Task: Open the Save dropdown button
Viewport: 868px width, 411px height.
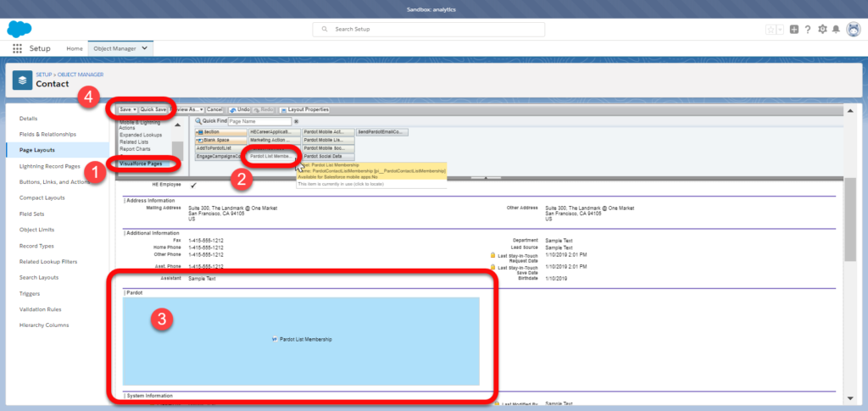Action: 127,109
